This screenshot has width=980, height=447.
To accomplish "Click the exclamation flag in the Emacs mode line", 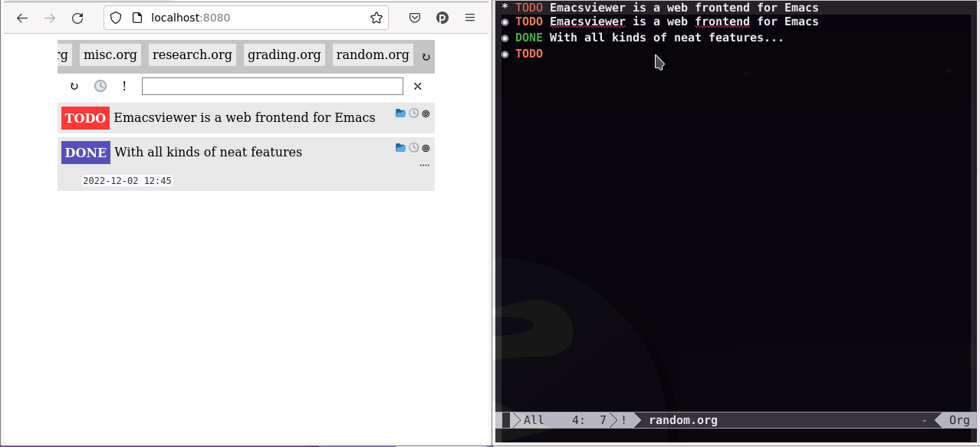I will pyautogui.click(x=623, y=420).
